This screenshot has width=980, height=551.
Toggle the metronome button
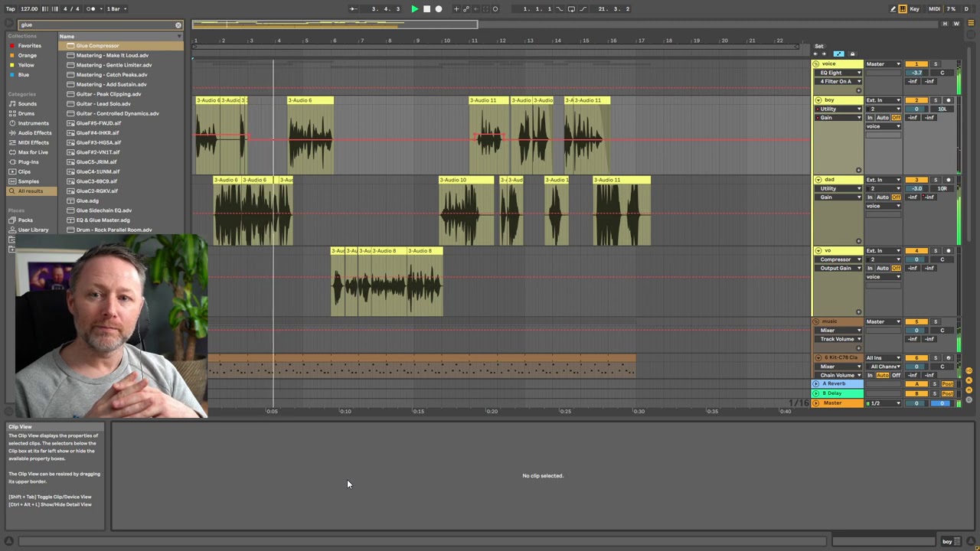click(x=91, y=9)
